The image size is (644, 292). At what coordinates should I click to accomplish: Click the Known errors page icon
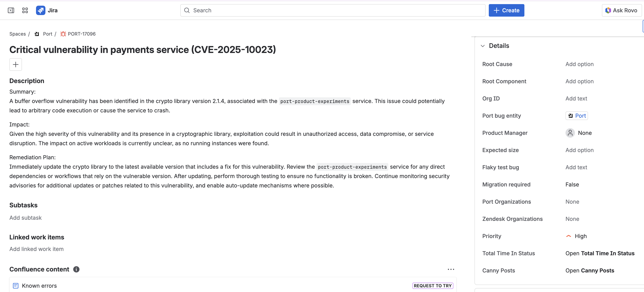pyautogui.click(x=15, y=286)
